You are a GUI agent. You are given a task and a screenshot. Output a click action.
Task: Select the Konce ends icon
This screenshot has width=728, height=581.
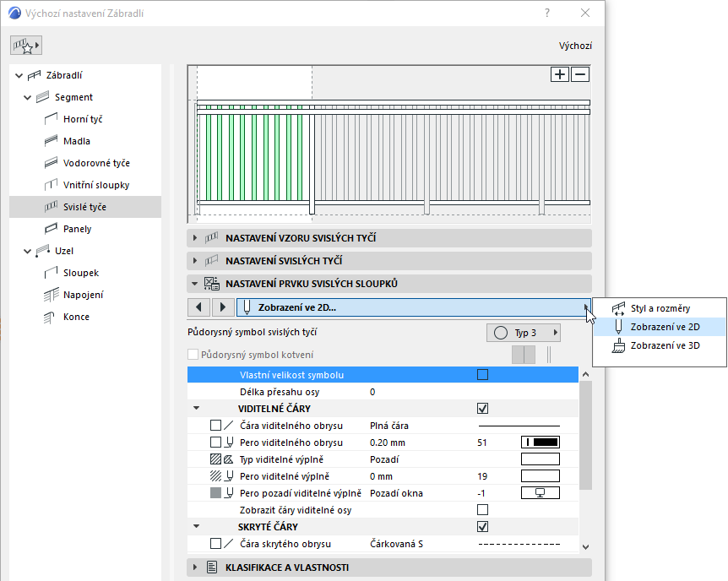[x=50, y=317]
